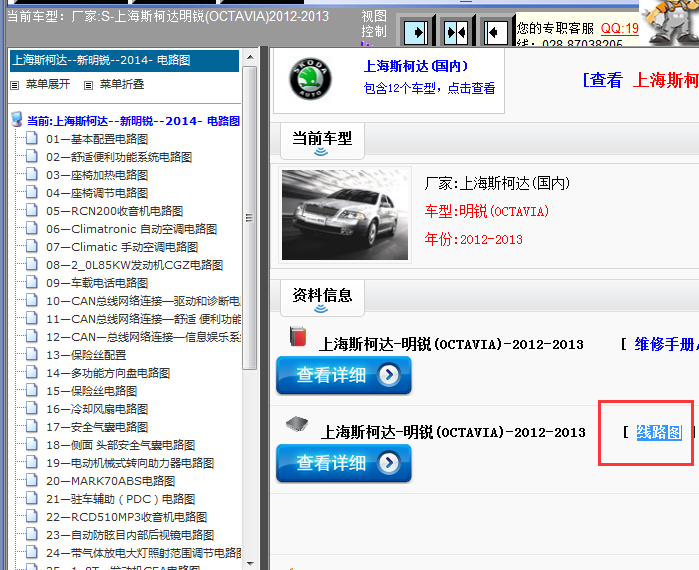Click the Octavia car photo thumbnail

point(345,215)
